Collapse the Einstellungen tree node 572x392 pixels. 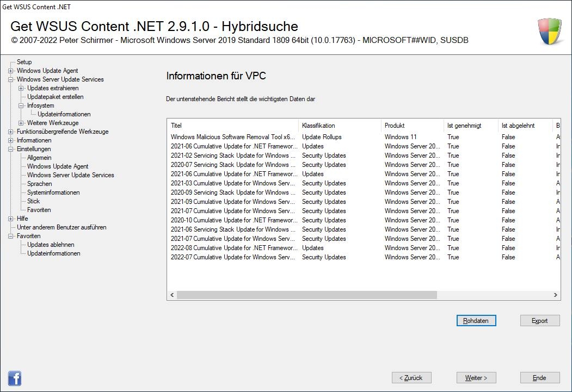pos(10,149)
